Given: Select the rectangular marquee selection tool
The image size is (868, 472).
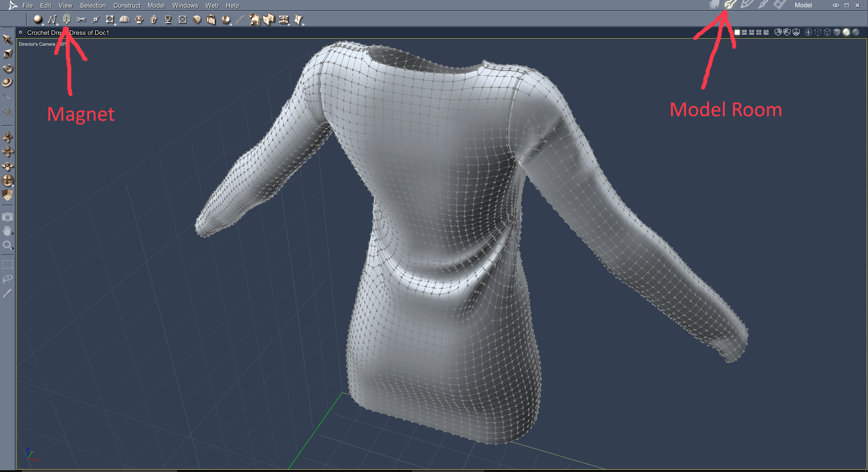Looking at the screenshot, I should pos(8,264).
